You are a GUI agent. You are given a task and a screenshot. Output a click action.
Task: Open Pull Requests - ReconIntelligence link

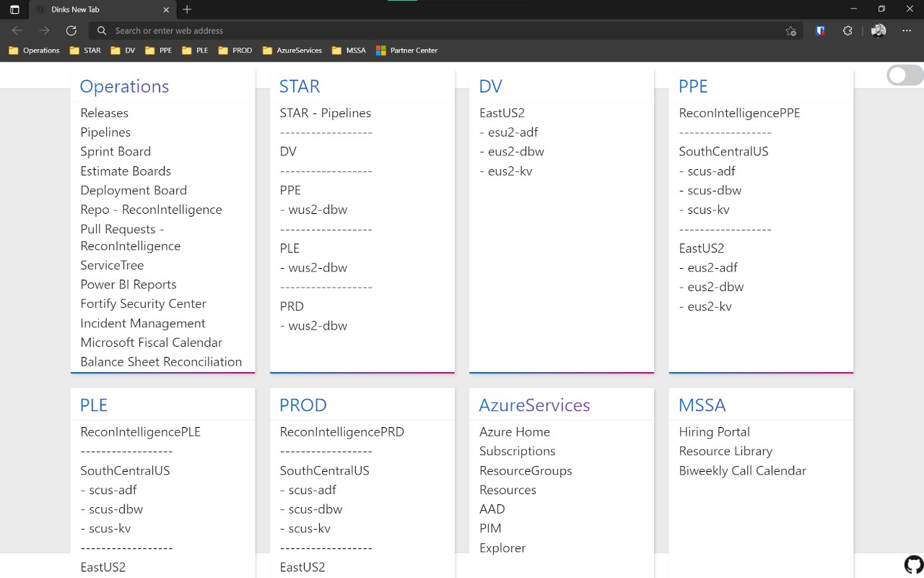click(131, 237)
